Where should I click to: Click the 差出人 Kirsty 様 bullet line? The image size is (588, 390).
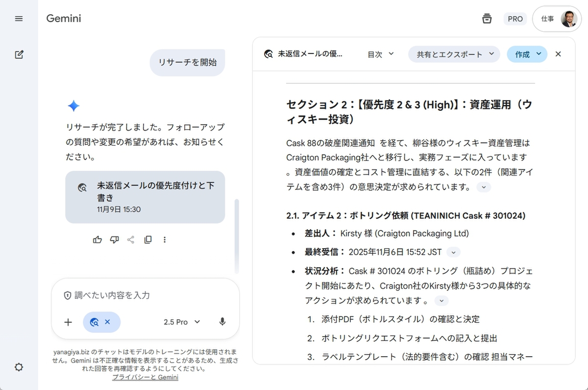pos(387,233)
